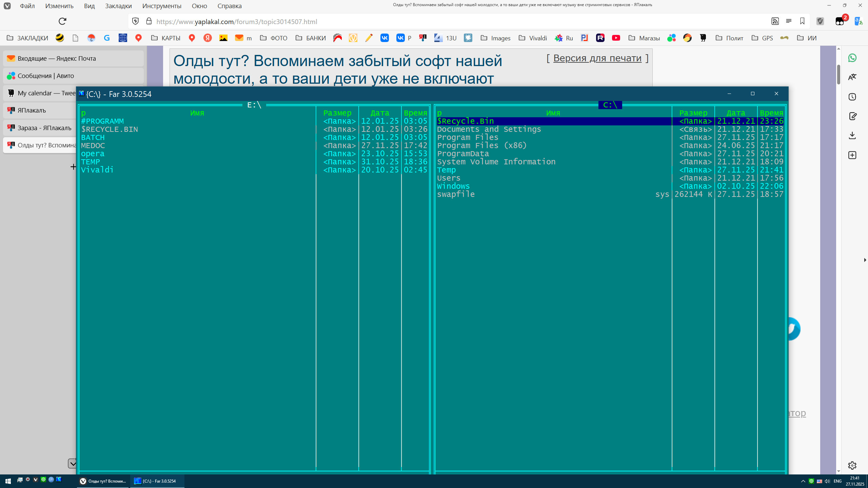Screen dimensions: 868x488
Task: Open the pencil bookmark icon
Action: click(369, 38)
